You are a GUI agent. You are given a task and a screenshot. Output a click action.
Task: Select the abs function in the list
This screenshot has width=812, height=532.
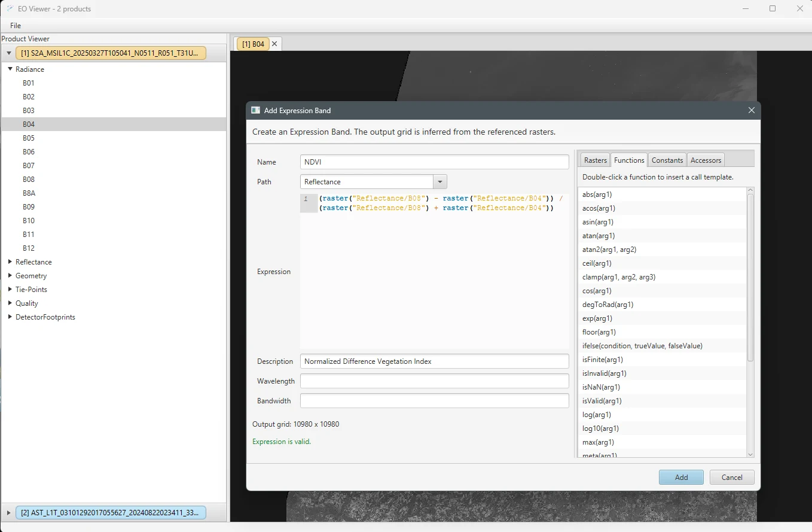[663, 194]
